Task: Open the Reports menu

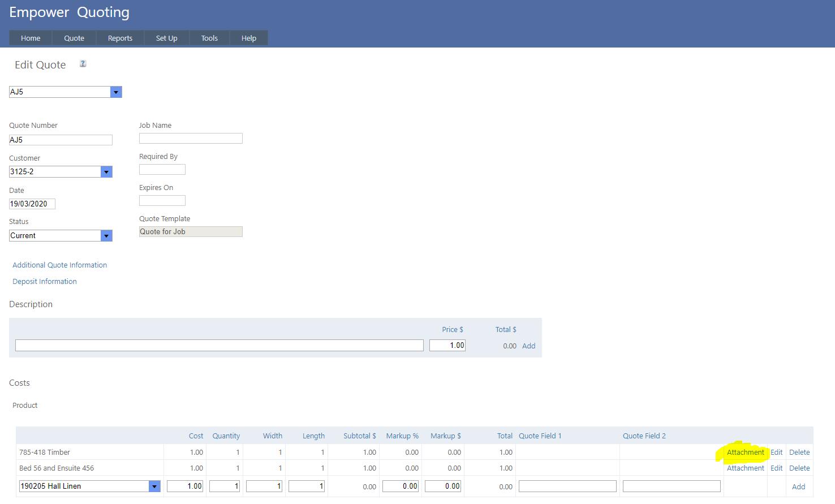Action: coord(120,38)
